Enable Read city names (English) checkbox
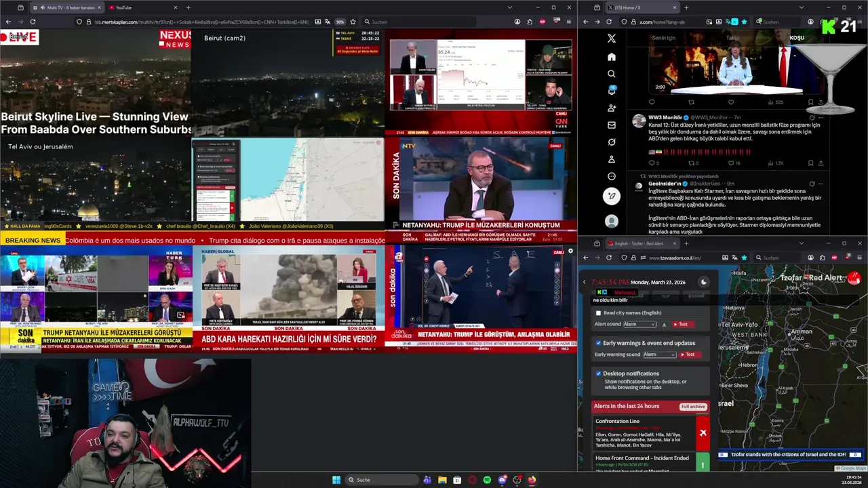868x488 pixels. click(598, 313)
